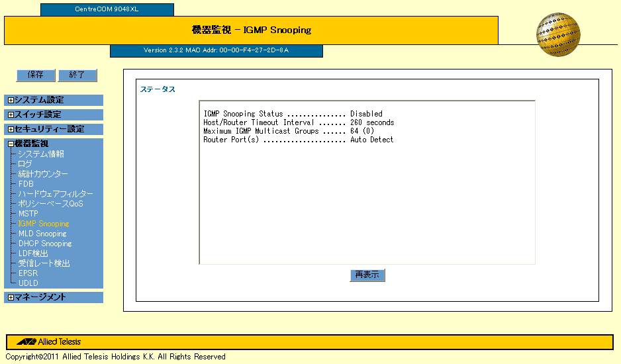
Task: Open UDLD page in sidebar
Action: click(28, 283)
